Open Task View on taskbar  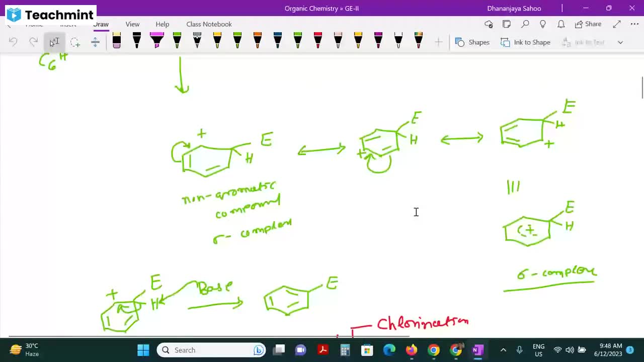[x=279, y=350]
